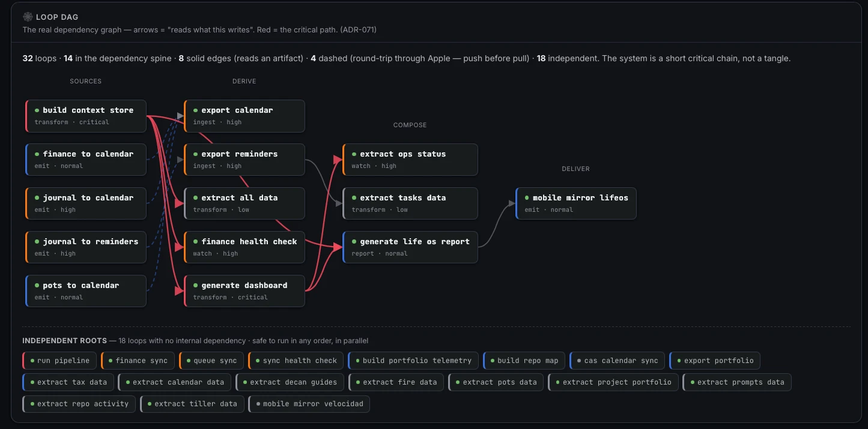
Task: Select the finance to calendar node
Action: (86, 160)
